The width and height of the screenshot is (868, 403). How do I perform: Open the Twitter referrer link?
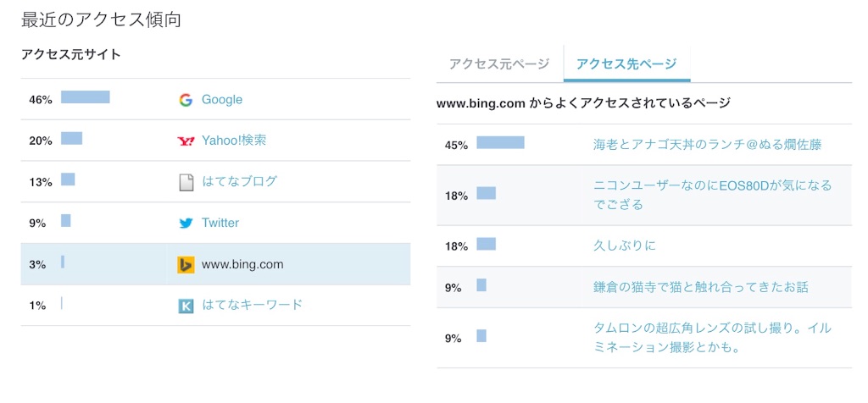coord(220,223)
